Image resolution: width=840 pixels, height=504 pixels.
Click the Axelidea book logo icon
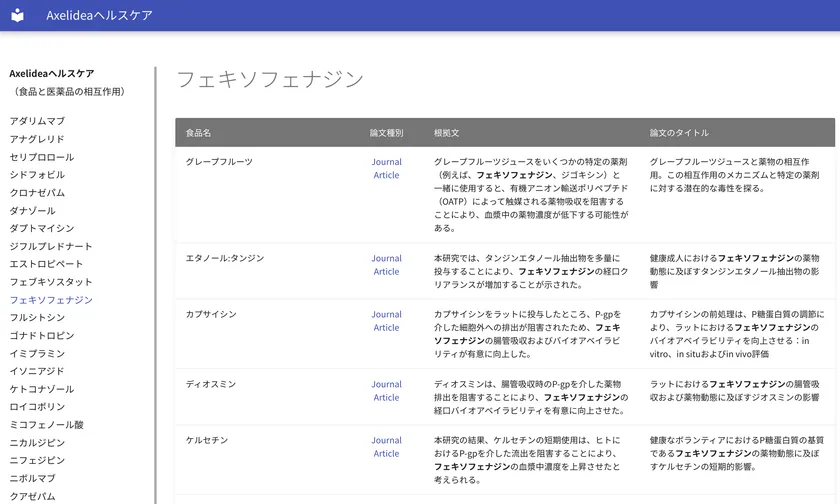(18, 15)
